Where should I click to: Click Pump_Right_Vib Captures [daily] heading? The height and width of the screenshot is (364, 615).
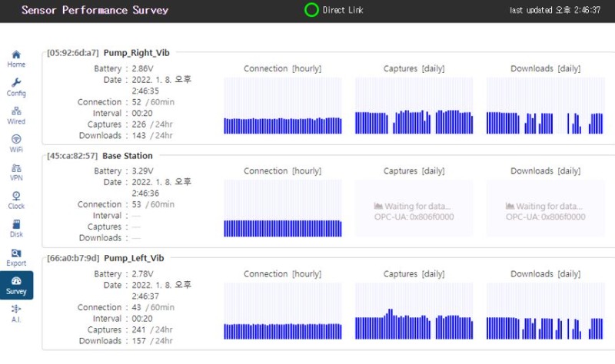click(x=414, y=68)
